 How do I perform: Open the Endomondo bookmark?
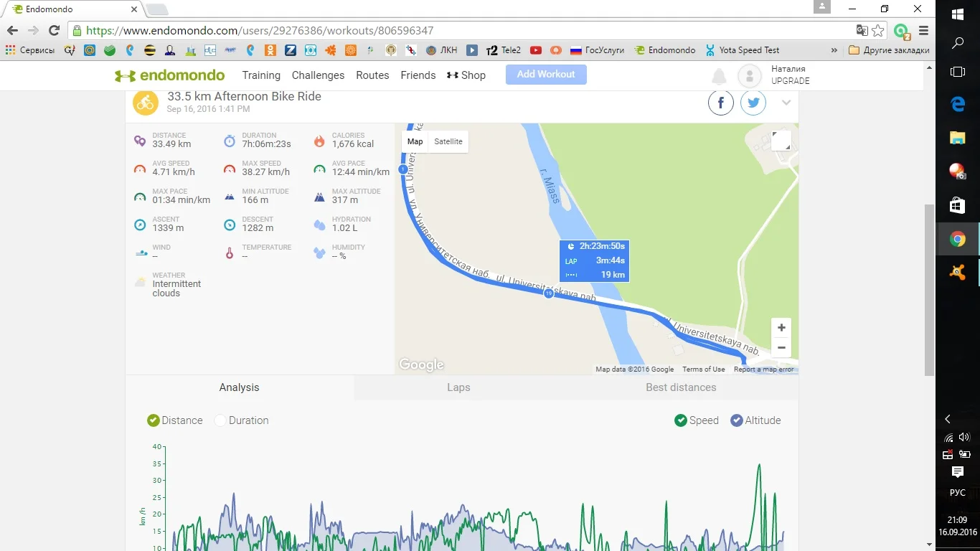[x=665, y=50]
